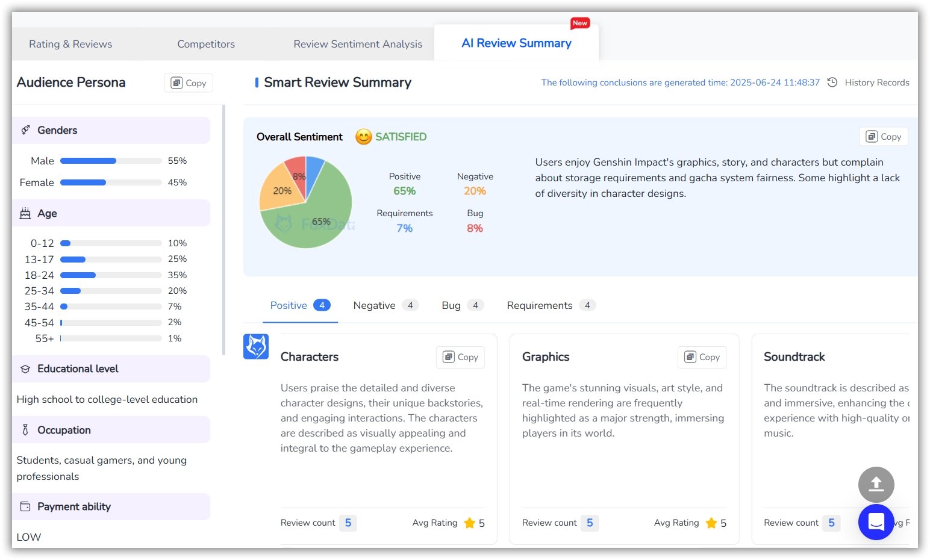The width and height of the screenshot is (930, 560).
Task: Click the 25-34 age progress bar
Action: [x=111, y=291]
